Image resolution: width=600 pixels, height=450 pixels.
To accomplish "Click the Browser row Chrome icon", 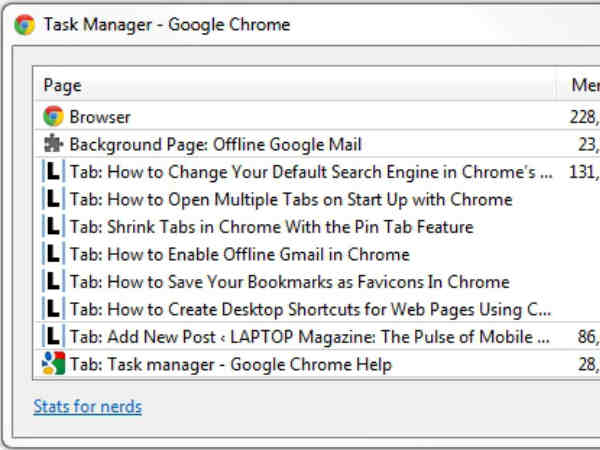I will [x=53, y=117].
